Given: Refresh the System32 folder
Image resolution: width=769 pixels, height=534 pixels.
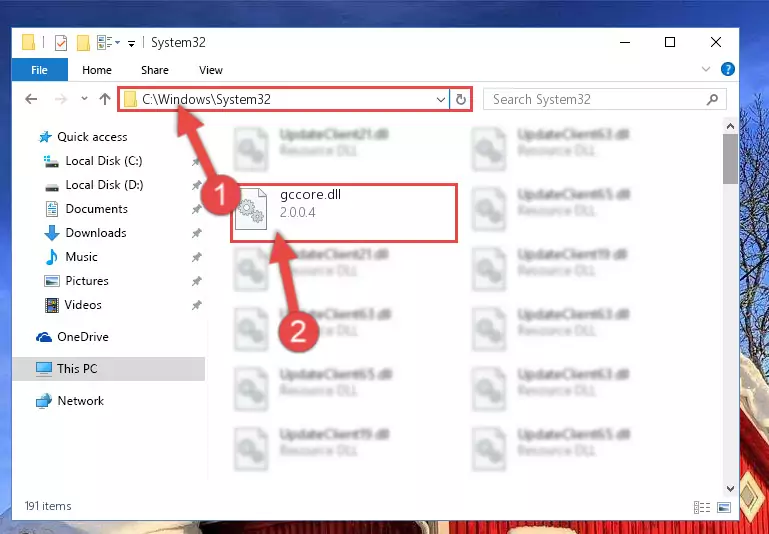Looking at the screenshot, I should pos(461,100).
